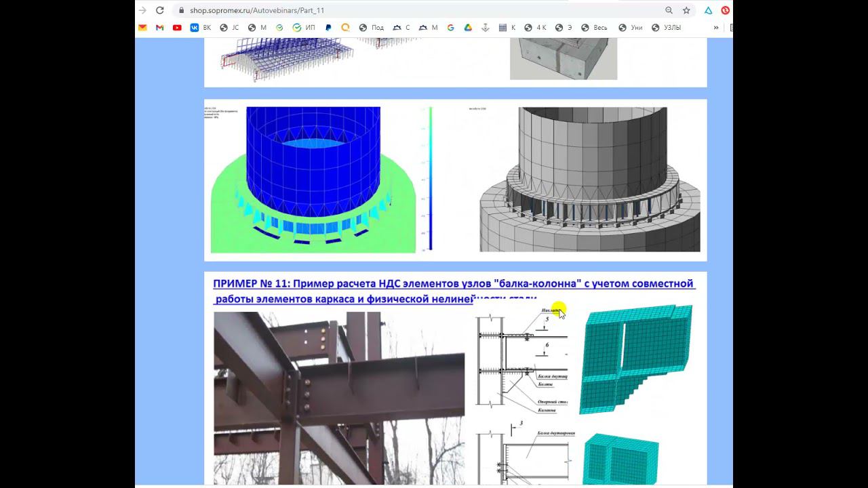868x488 pixels.
Task: Click the teal triangle extension icon
Action: click(708, 10)
